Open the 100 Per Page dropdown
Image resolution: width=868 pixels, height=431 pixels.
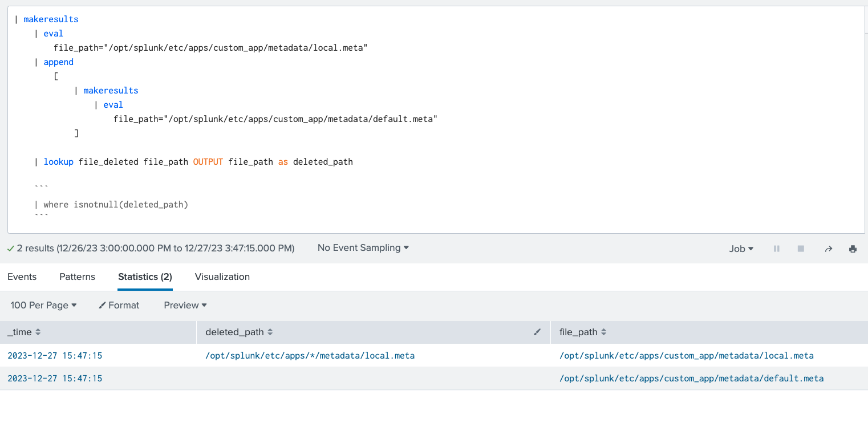(43, 305)
